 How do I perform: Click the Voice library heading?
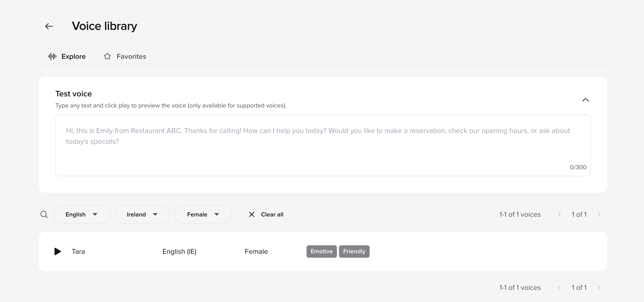tap(105, 26)
